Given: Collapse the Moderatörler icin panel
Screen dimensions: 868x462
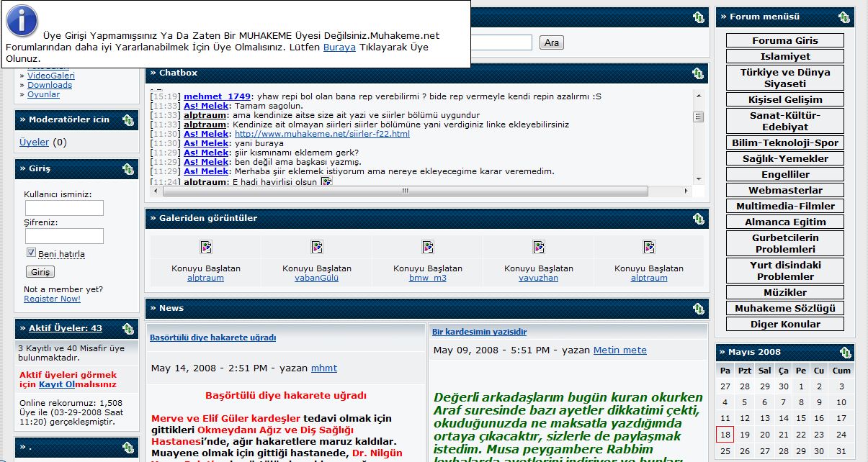Looking at the screenshot, I should tap(127, 120).
